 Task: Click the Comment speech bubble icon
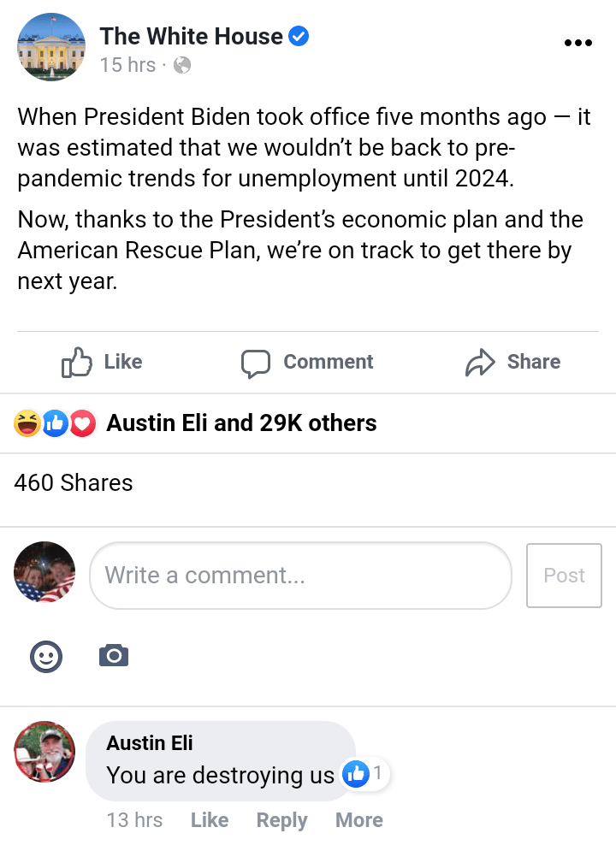(x=256, y=363)
